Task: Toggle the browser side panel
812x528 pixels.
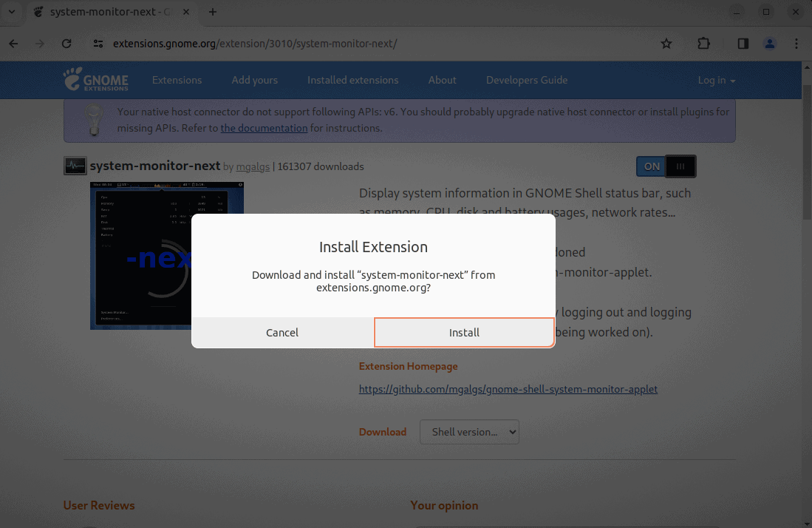Action: click(743, 44)
